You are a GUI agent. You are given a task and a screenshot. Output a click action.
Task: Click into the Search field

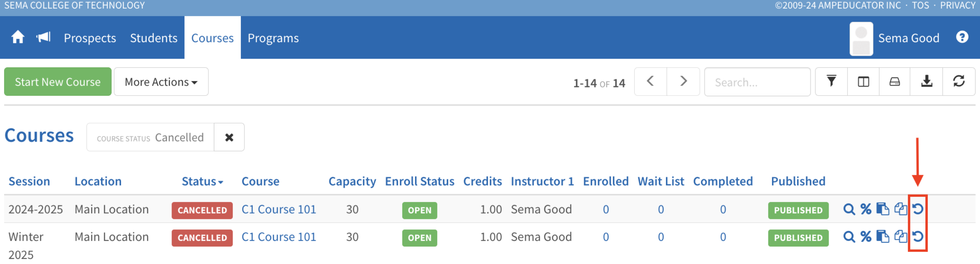(x=757, y=82)
